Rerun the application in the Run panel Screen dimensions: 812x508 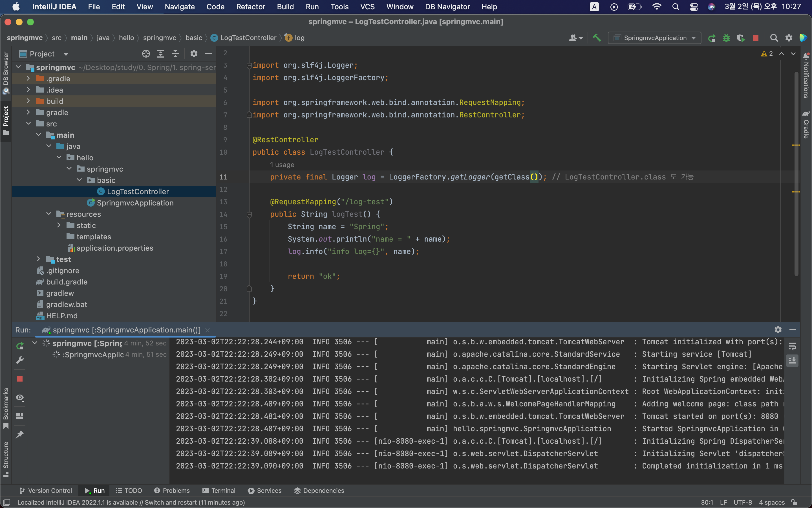point(20,346)
